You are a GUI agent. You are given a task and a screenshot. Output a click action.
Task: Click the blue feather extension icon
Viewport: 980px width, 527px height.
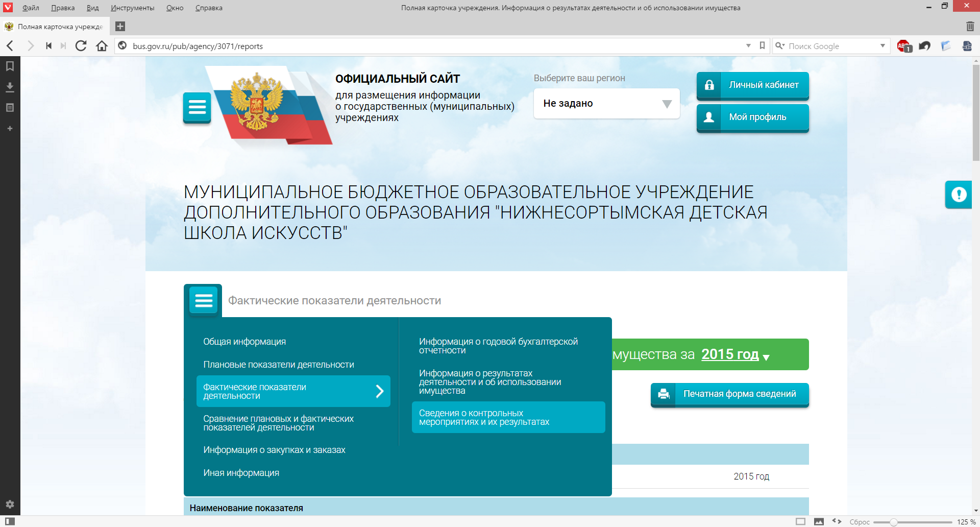[x=946, y=46]
